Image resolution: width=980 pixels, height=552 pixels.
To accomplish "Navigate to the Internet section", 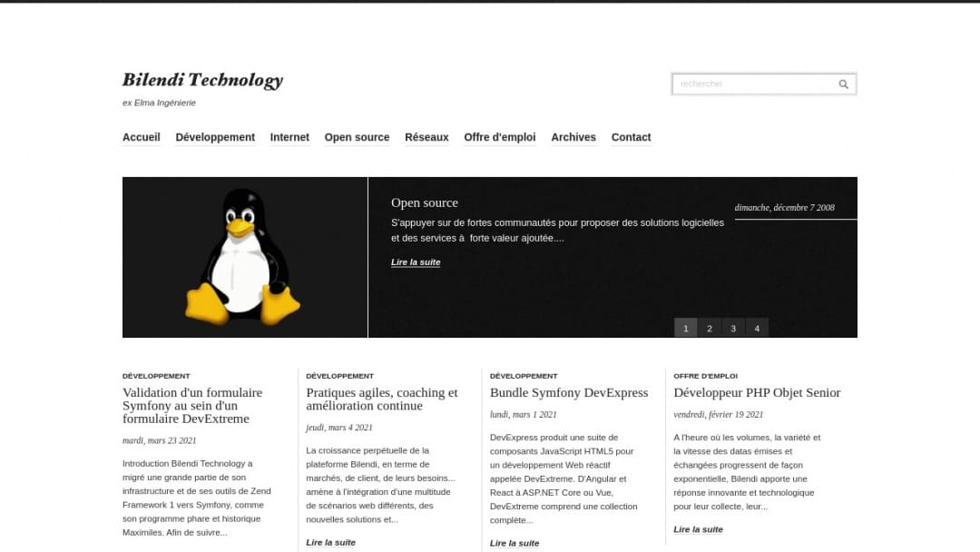I will coord(289,137).
